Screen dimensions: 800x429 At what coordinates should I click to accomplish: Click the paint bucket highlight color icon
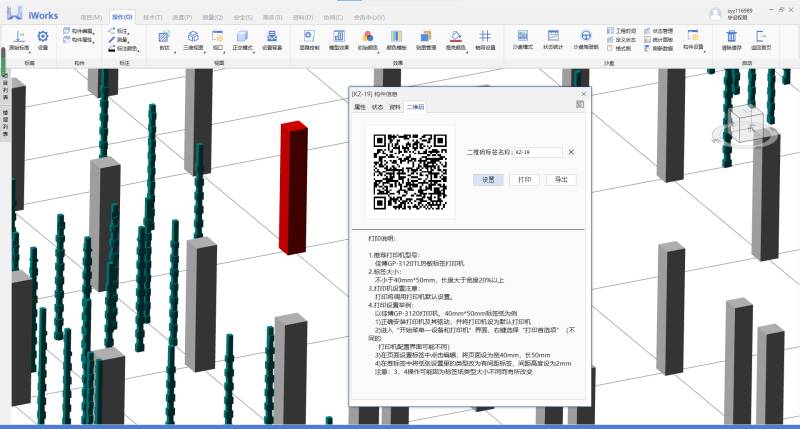click(x=456, y=36)
